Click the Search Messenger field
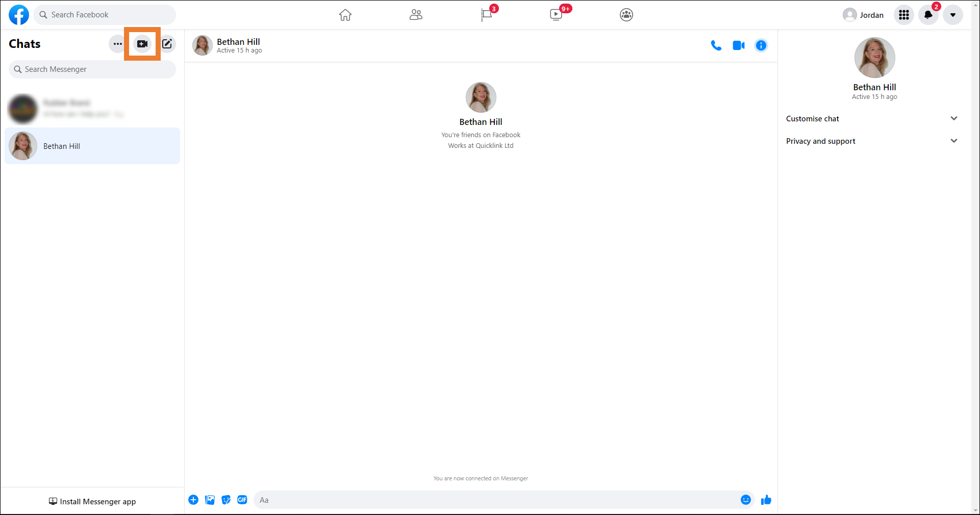The height and width of the screenshot is (515, 980). [x=92, y=69]
